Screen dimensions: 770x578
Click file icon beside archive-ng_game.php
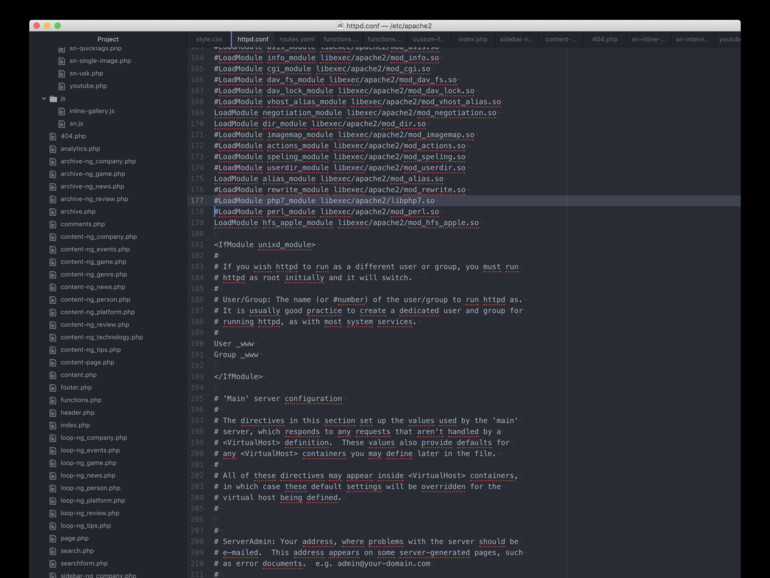point(53,174)
